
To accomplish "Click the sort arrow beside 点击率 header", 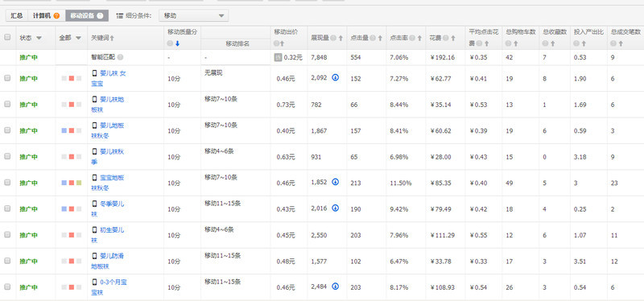I will pos(419,38).
